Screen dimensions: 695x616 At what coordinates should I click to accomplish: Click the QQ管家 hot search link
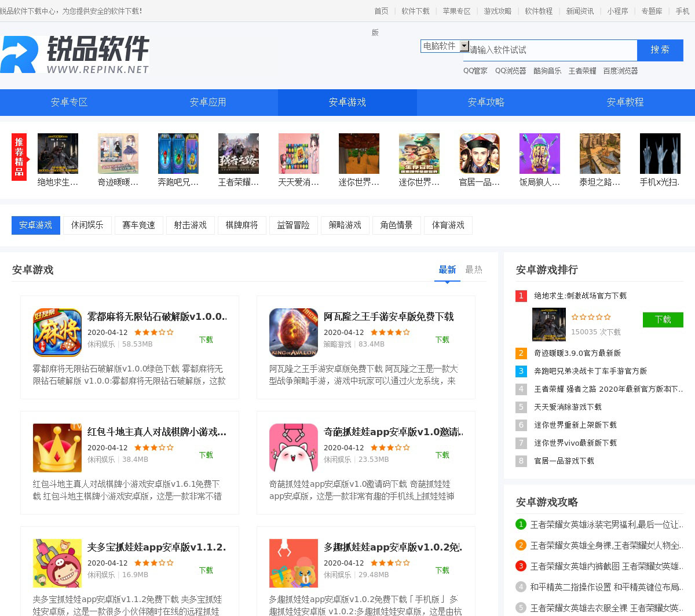475,71
